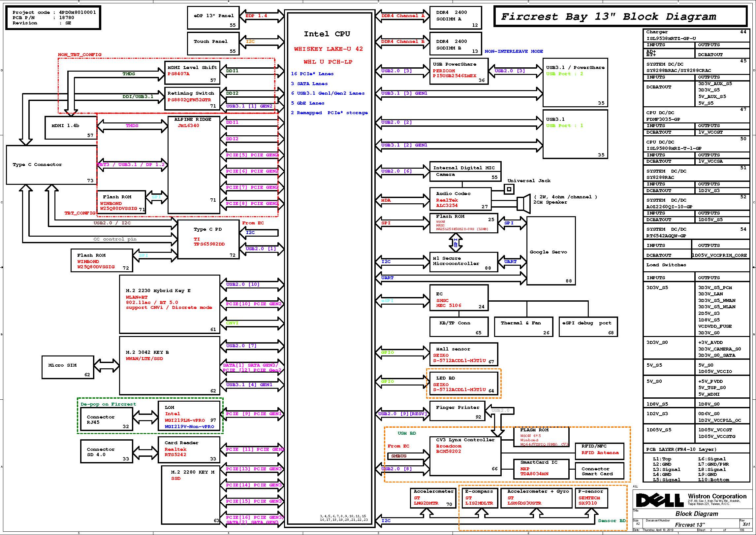The height and width of the screenshot is (535, 756).
Task: Click the Connector RJ45 block
Action: (107, 419)
